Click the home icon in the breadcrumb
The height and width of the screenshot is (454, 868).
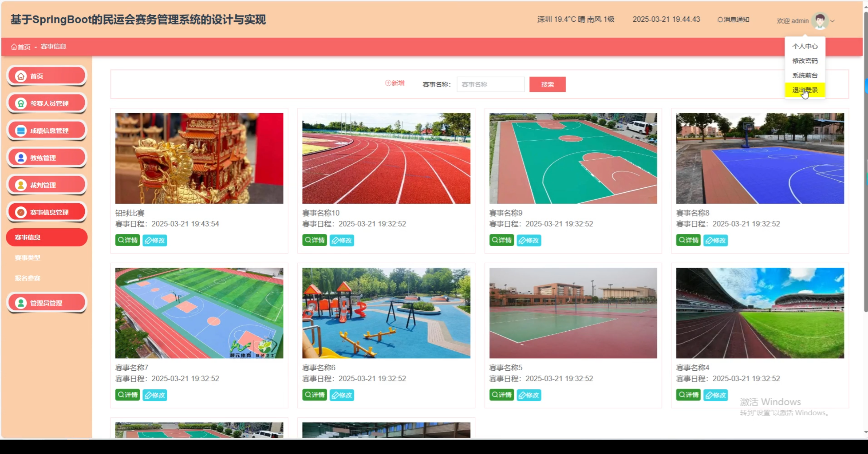click(x=14, y=47)
